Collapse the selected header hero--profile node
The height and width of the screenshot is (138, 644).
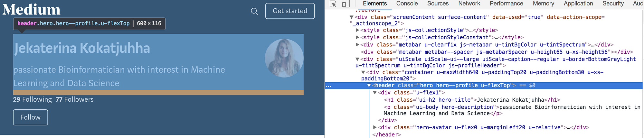coord(369,86)
